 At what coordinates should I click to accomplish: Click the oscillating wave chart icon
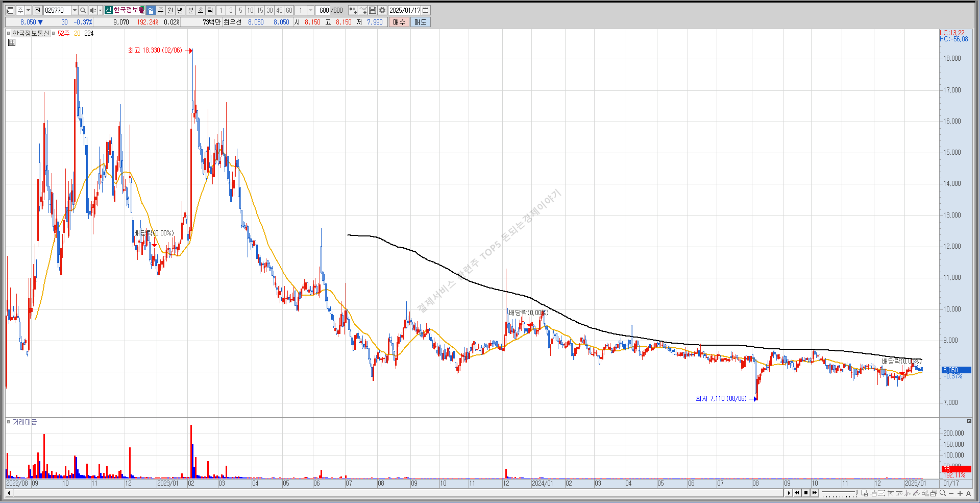click(x=908, y=493)
